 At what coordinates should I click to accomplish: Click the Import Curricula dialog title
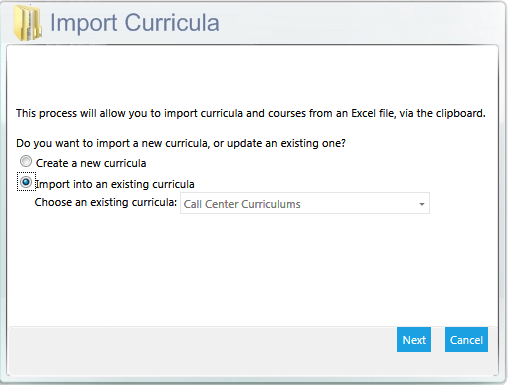coord(135,23)
